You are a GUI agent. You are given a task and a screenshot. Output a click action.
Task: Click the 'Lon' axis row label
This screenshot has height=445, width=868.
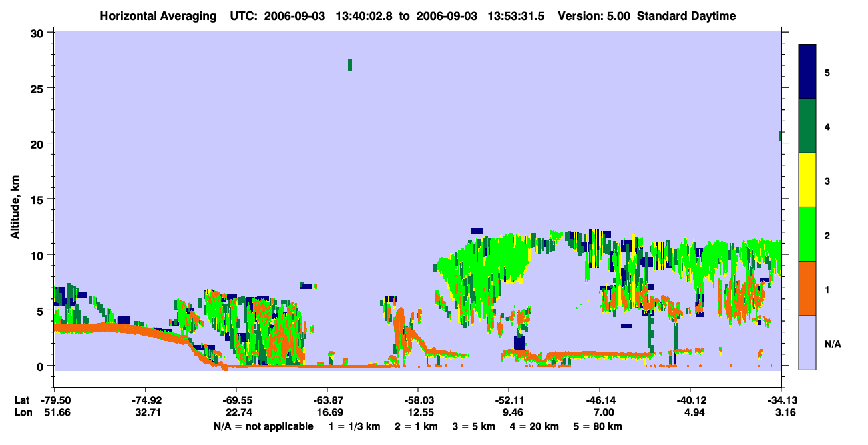pos(23,412)
